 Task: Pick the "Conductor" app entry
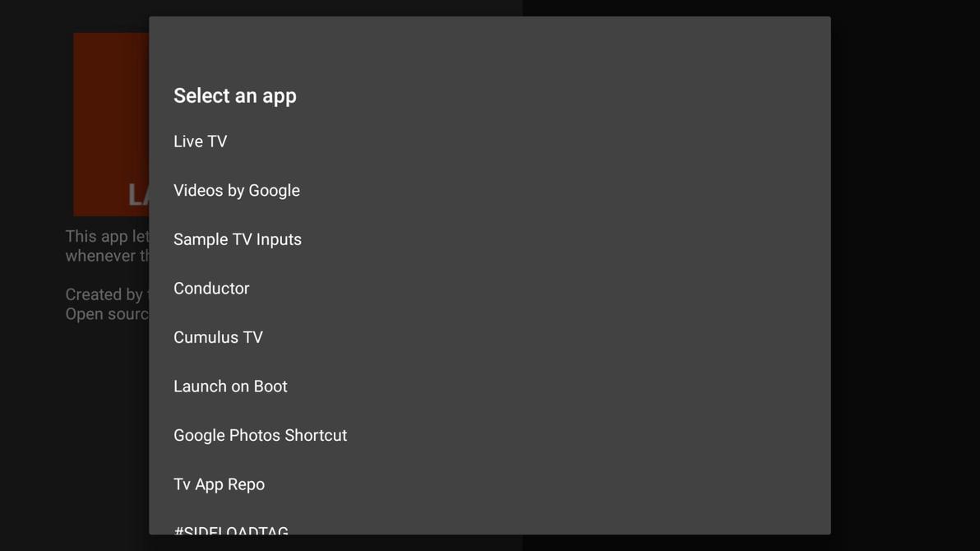211,288
